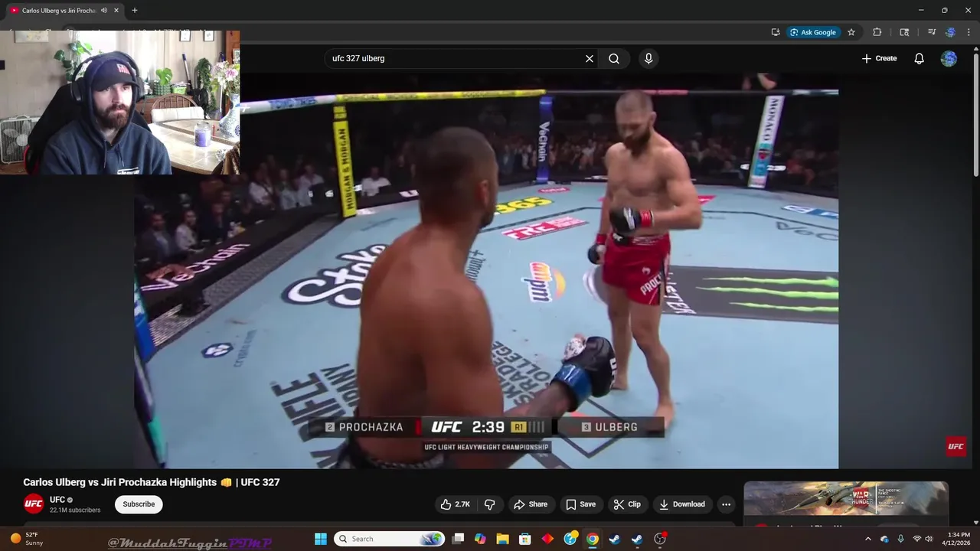Open Get Help app on taskbar
The height and width of the screenshot is (551, 980).
click(570, 539)
